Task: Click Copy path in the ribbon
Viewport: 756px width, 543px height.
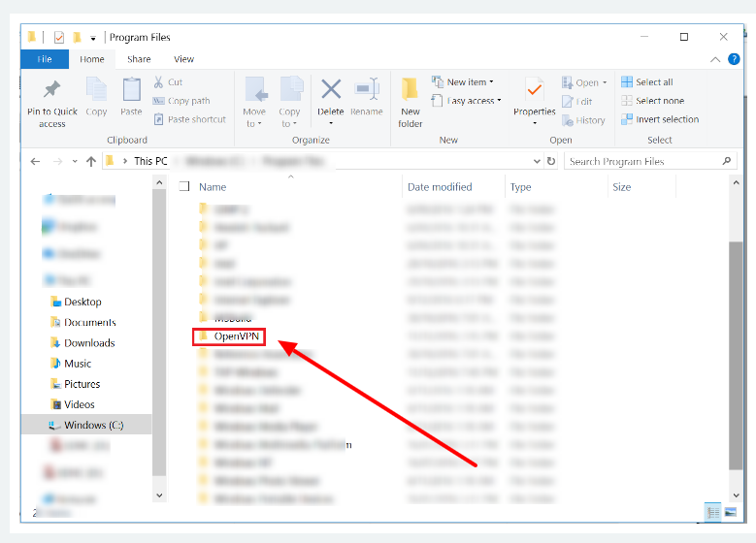Action: tap(181, 101)
